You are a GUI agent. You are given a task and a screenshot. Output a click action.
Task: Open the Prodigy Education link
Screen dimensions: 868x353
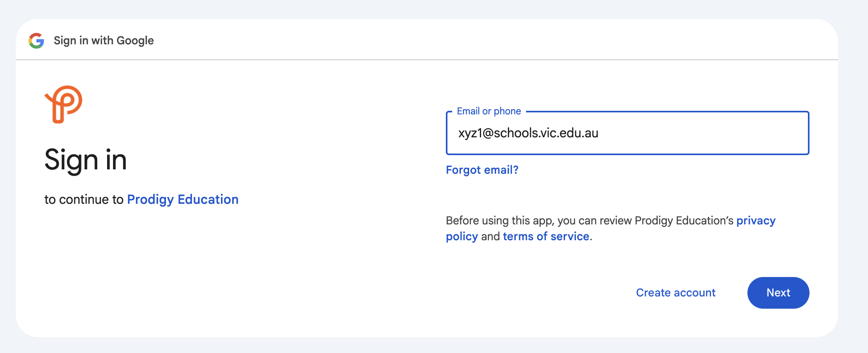pyautogui.click(x=183, y=199)
